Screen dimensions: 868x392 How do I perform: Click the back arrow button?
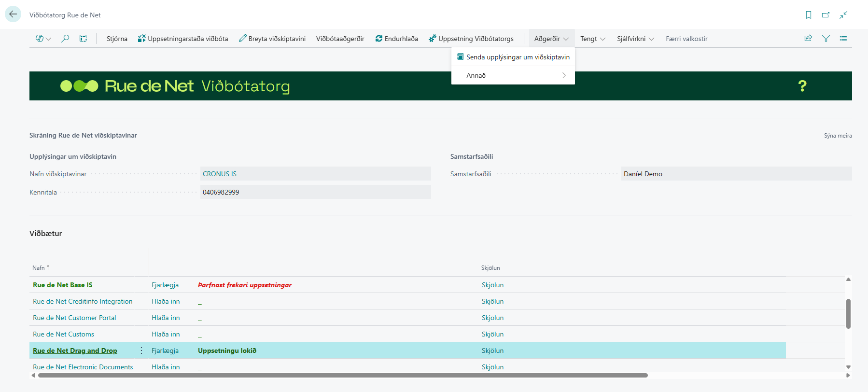[x=13, y=14]
